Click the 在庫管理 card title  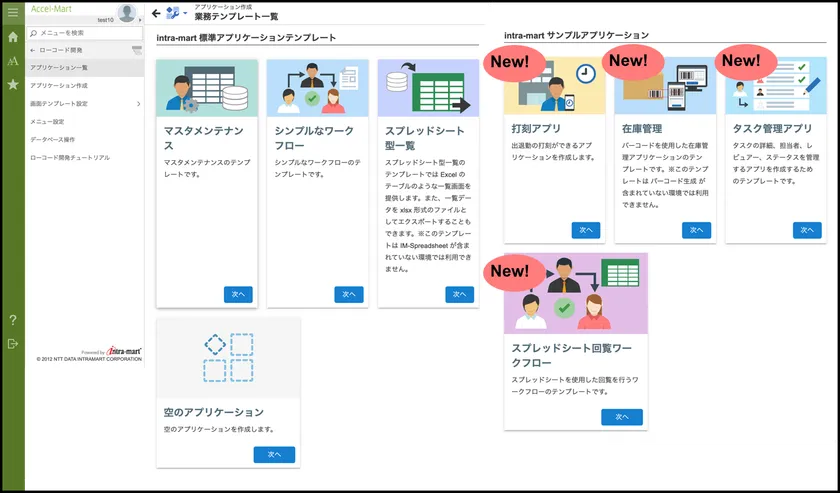tap(642, 129)
